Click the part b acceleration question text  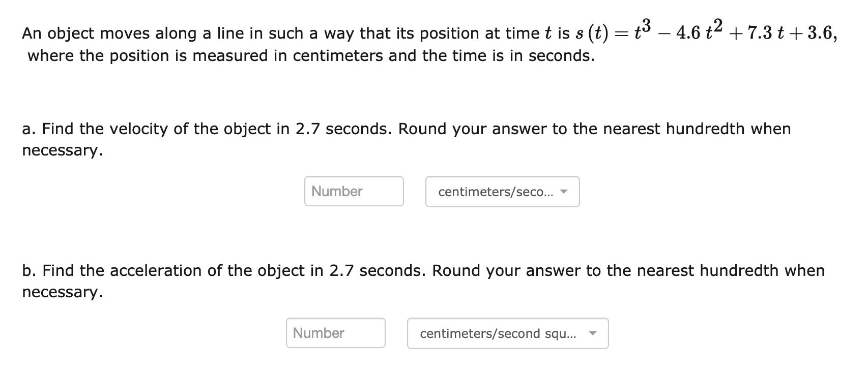(423, 281)
